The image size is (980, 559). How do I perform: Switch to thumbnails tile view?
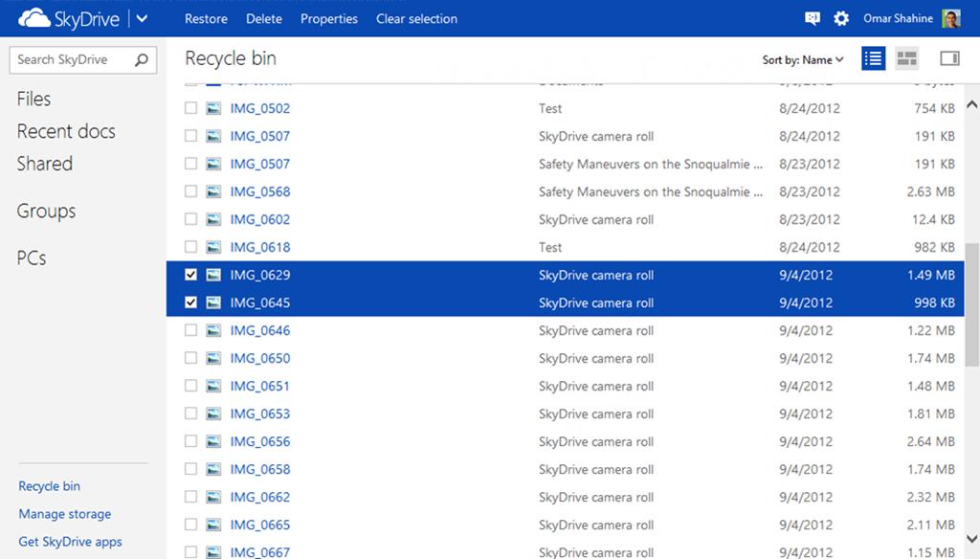click(x=906, y=58)
